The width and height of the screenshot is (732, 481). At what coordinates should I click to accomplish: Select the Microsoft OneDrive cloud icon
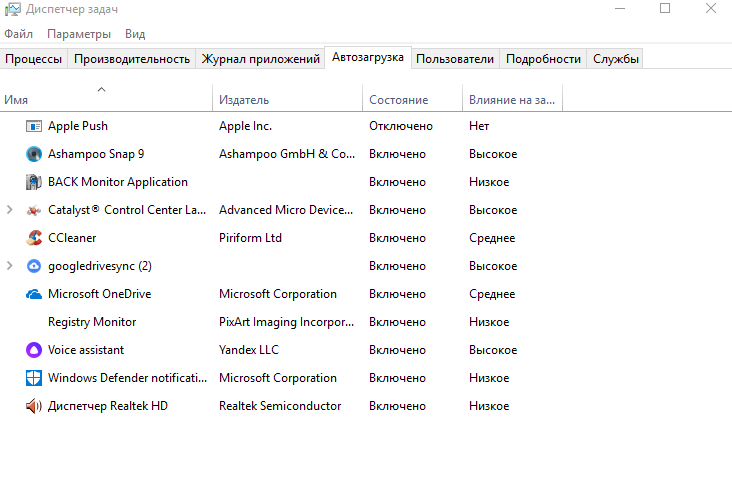point(34,294)
